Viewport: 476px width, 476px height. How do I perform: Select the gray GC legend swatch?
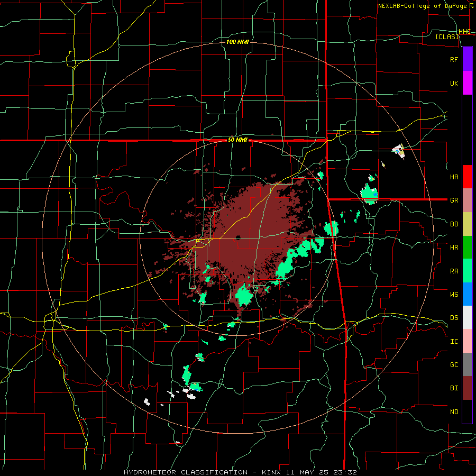coord(467,364)
